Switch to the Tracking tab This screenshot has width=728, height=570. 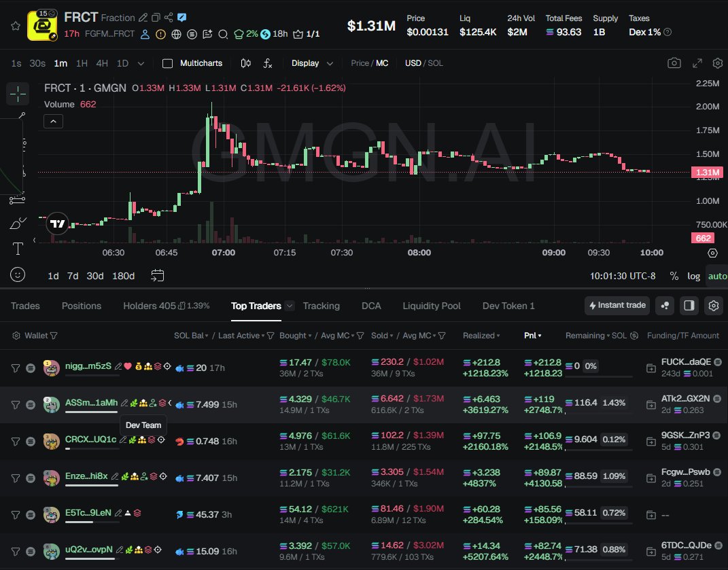tap(322, 306)
